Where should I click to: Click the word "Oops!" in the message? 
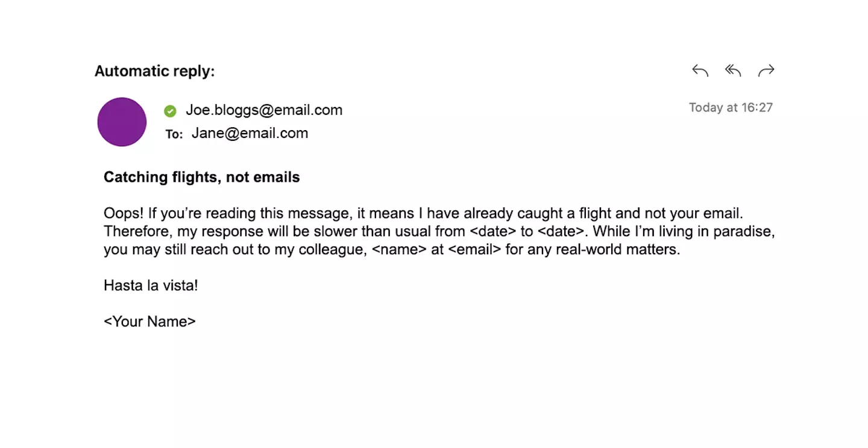click(121, 213)
